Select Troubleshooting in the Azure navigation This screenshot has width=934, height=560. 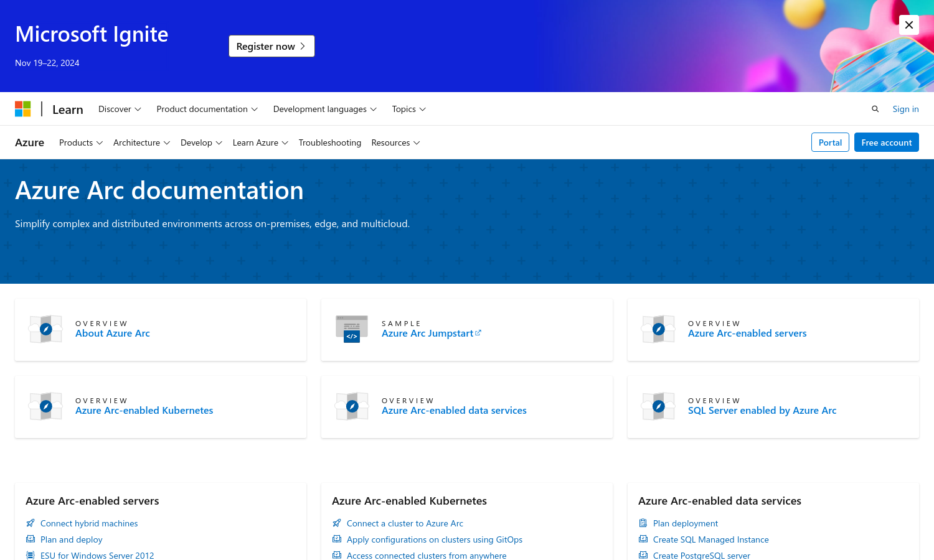pos(329,142)
